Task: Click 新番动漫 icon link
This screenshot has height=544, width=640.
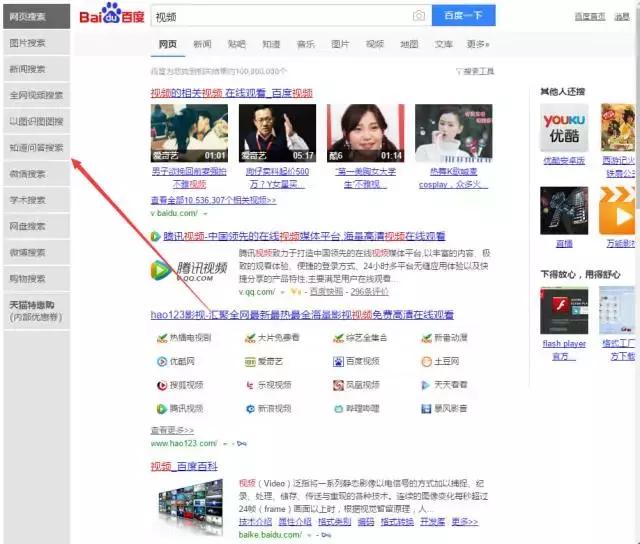Action: tap(444, 338)
